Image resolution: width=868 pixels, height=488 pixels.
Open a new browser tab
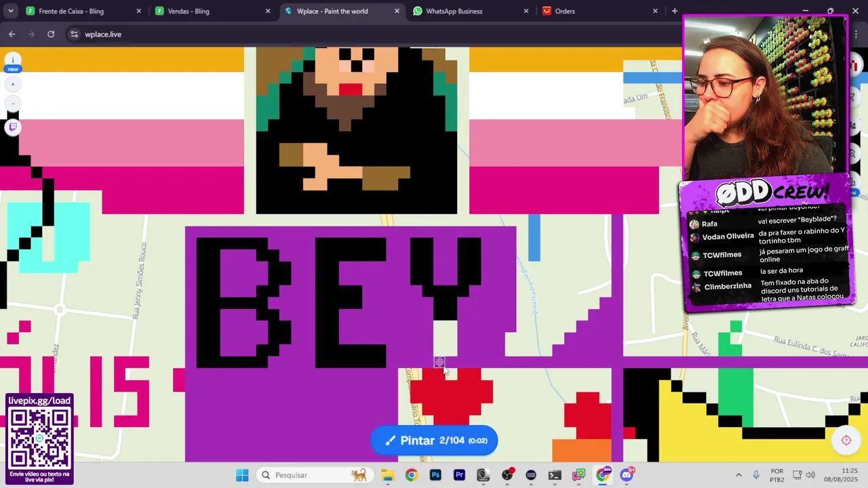pyautogui.click(x=674, y=11)
